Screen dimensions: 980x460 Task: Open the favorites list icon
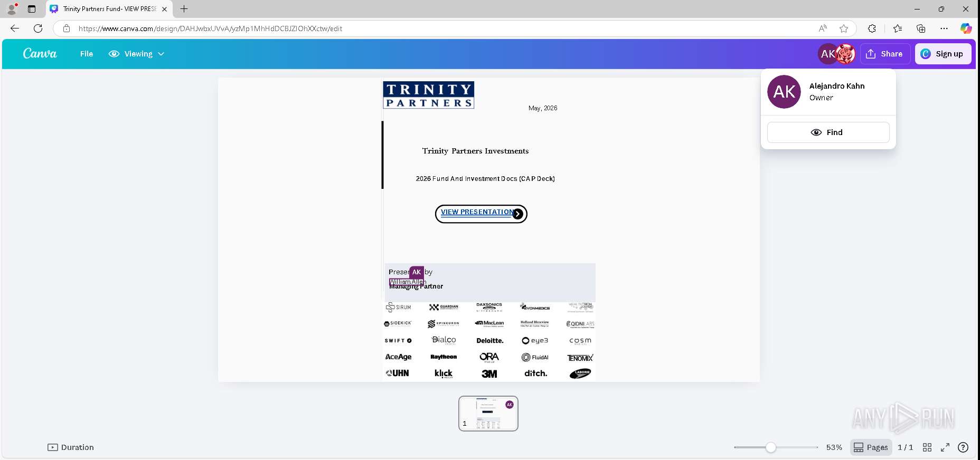[x=898, y=28]
